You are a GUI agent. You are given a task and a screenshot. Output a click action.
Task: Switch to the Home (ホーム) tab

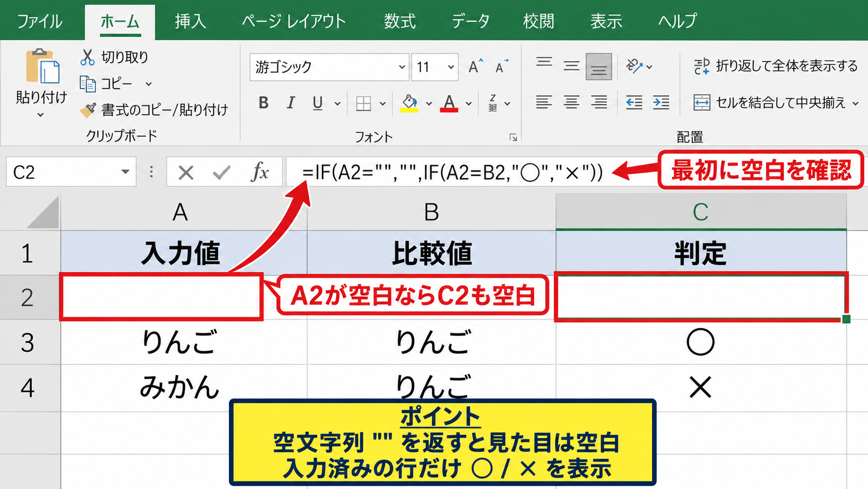pyautogui.click(x=120, y=21)
